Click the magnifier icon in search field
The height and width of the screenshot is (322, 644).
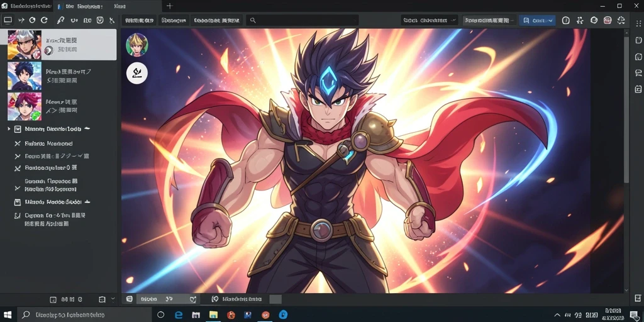[253, 20]
